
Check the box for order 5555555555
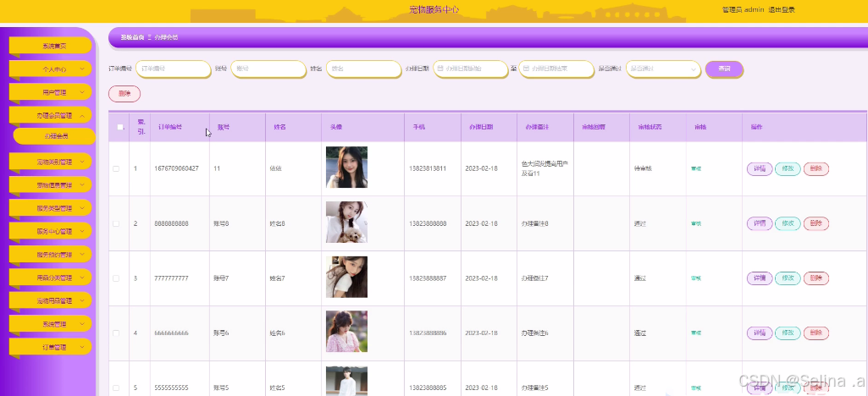pyautogui.click(x=116, y=388)
